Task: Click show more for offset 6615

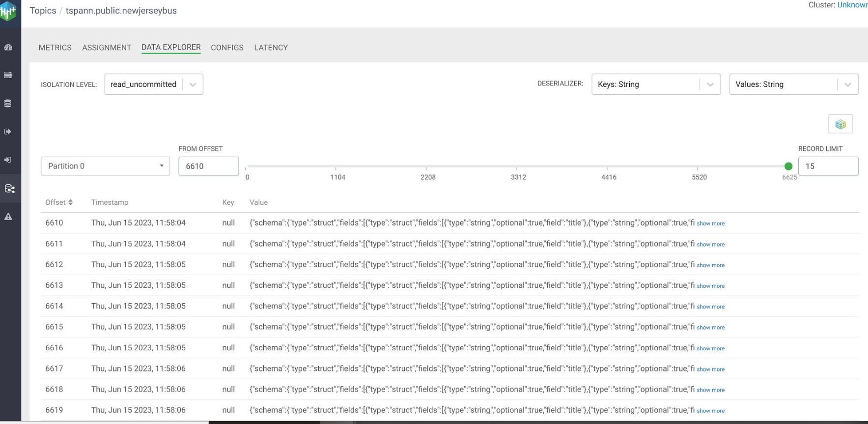Action: pos(710,328)
